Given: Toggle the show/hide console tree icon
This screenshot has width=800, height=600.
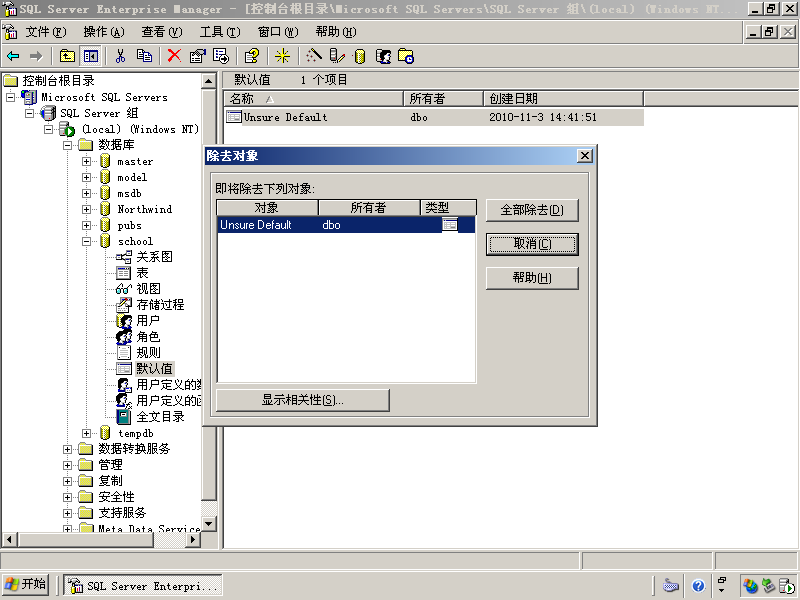Looking at the screenshot, I should [91, 56].
